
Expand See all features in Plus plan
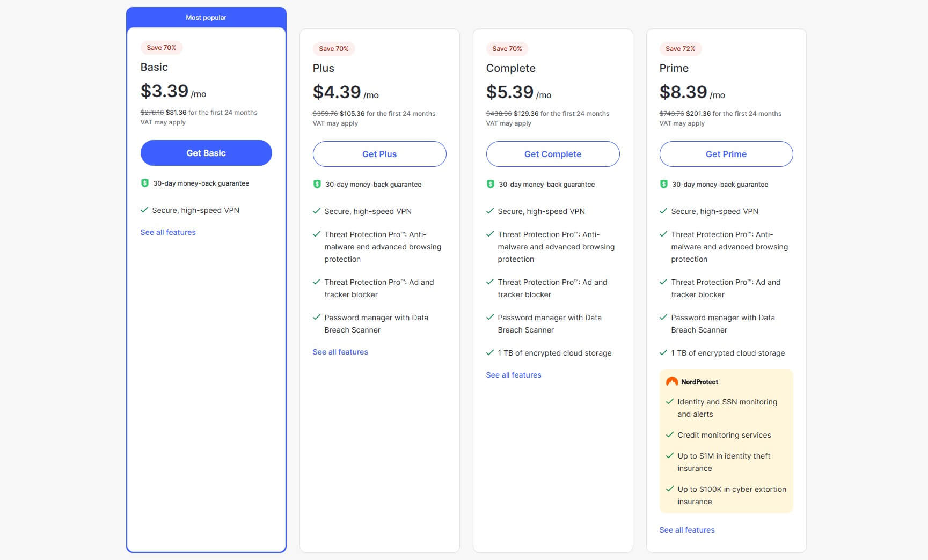[x=340, y=352]
